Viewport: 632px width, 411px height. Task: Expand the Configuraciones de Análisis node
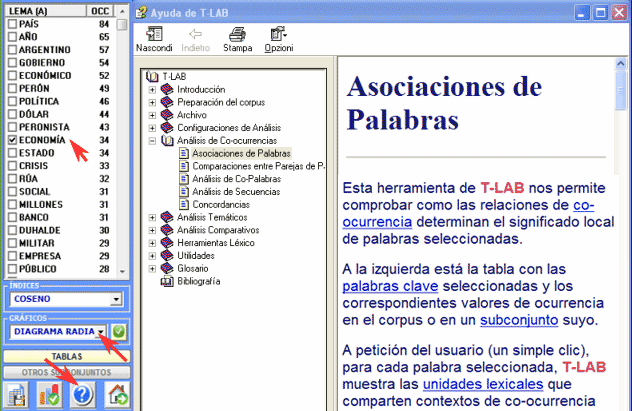pyautogui.click(x=152, y=128)
